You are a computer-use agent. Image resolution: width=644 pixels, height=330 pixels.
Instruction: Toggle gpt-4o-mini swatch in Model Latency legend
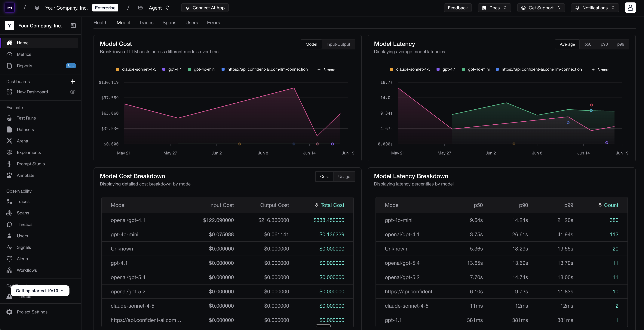pyautogui.click(x=463, y=69)
